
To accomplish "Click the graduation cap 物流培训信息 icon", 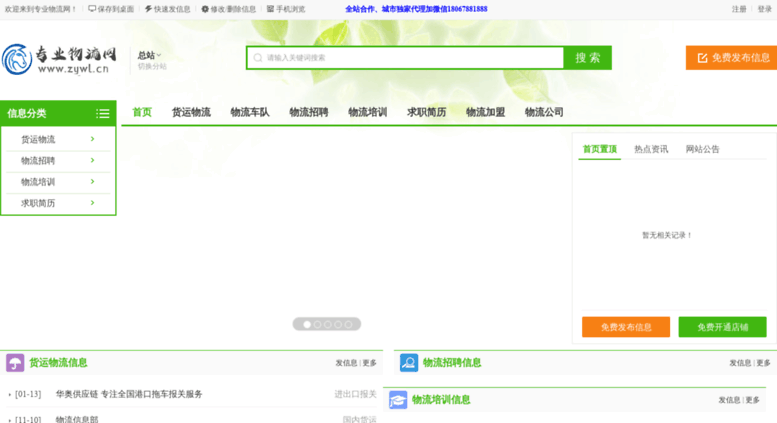I will point(398,400).
